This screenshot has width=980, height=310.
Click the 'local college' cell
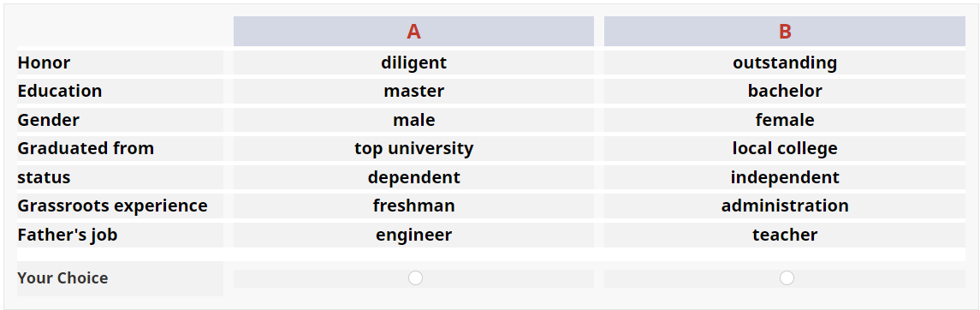click(x=784, y=149)
